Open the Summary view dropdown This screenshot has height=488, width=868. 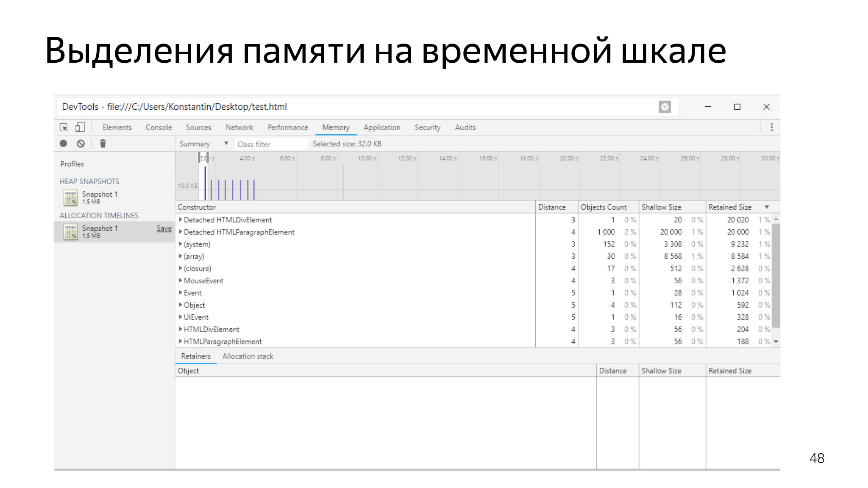pos(227,144)
